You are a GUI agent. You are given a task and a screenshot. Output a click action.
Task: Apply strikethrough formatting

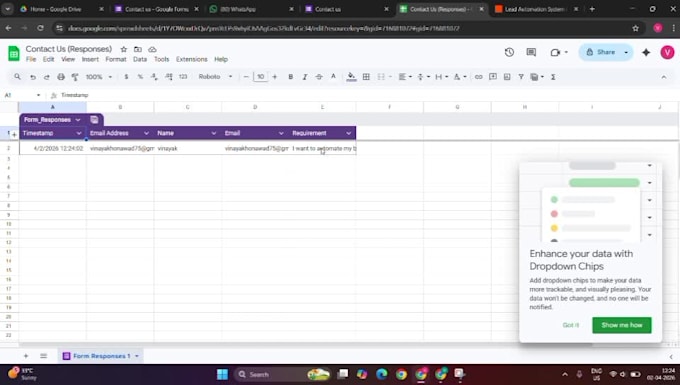[319, 77]
